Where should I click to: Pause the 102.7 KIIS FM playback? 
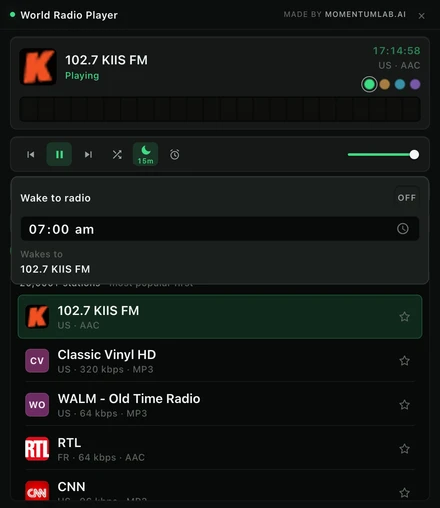[x=59, y=154]
